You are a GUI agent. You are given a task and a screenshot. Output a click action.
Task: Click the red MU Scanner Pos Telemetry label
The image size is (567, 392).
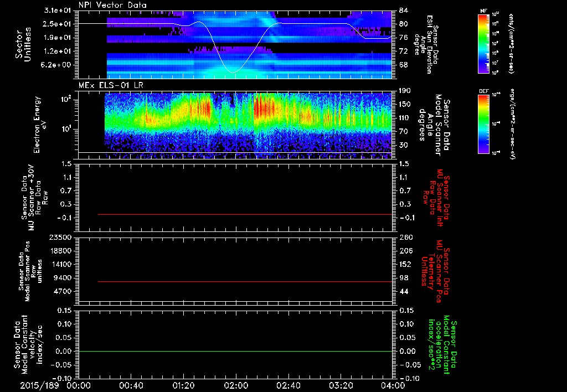435,271
